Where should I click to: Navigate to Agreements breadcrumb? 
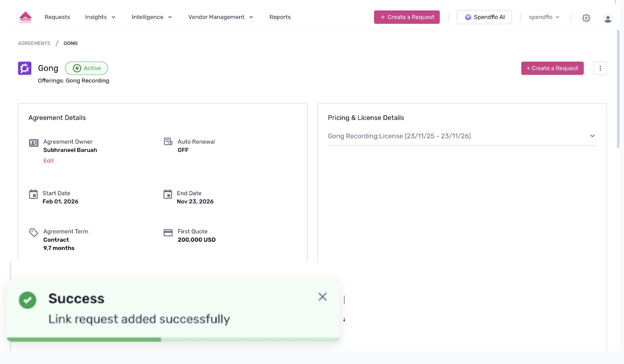[34, 43]
